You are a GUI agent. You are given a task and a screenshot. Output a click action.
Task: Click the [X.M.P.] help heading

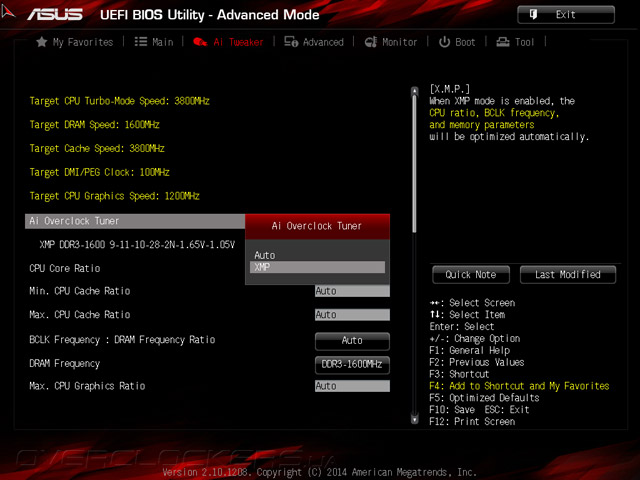(x=449, y=89)
